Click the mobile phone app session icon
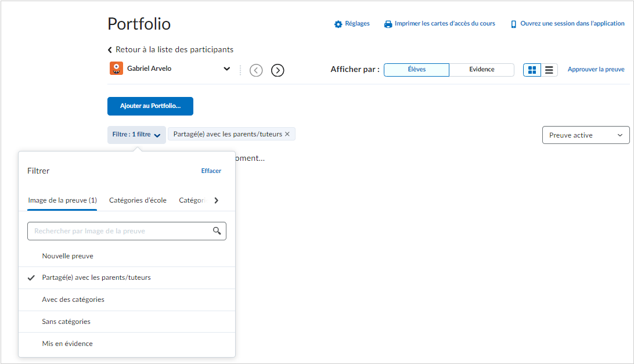 tap(513, 24)
